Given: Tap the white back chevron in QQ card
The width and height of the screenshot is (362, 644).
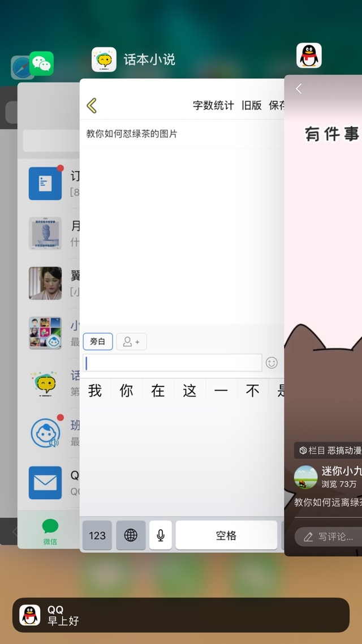Looking at the screenshot, I should (x=299, y=89).
